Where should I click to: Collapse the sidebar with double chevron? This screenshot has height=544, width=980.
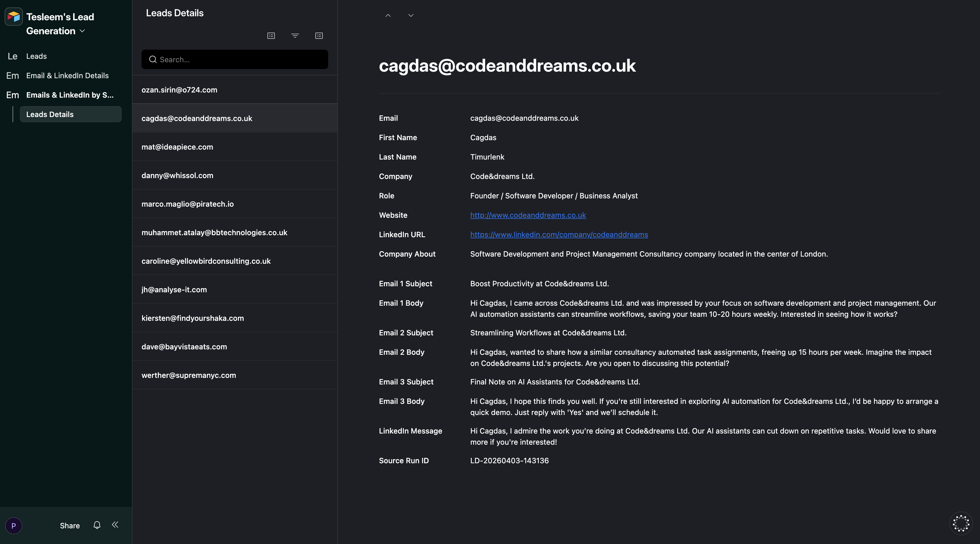click(115, 525)
